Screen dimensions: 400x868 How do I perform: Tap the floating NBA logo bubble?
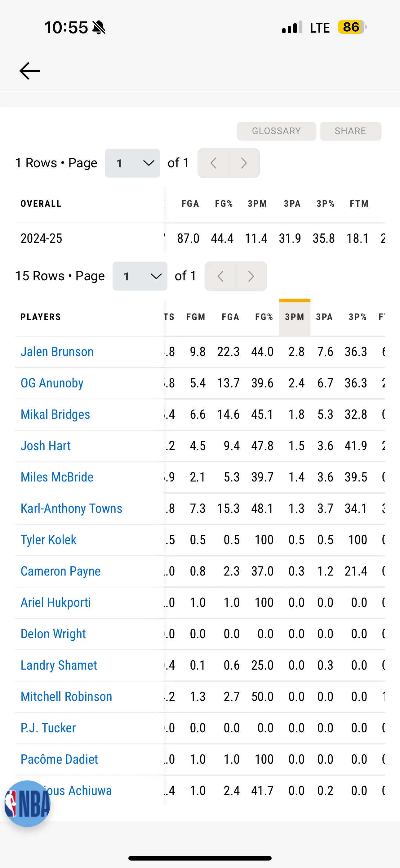27,804
